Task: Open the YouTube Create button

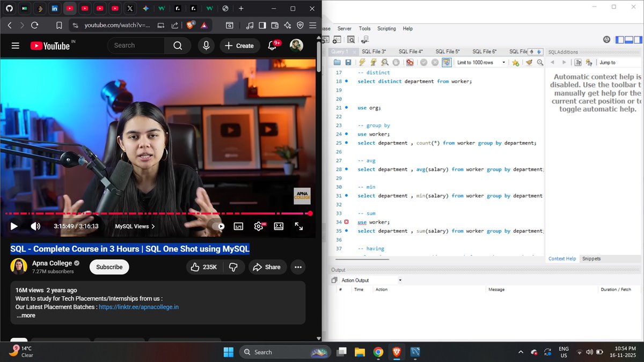Action: pos(239,46)
